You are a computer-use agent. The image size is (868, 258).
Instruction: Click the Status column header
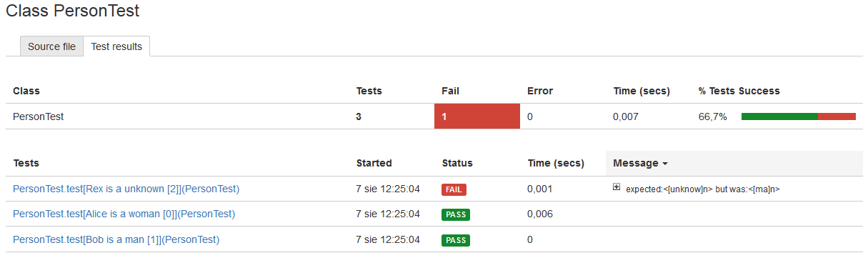457,163
